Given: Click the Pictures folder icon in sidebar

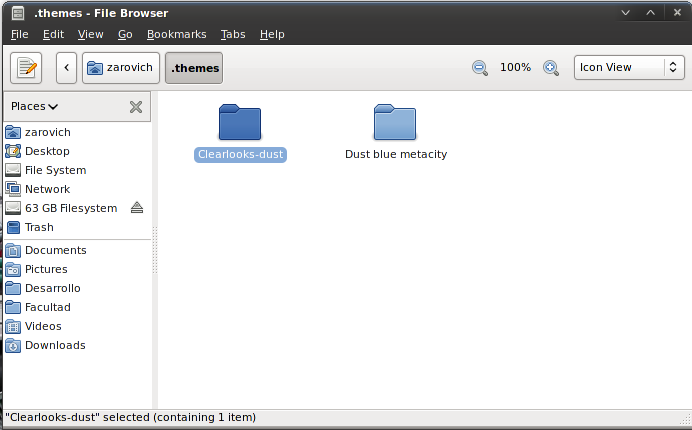Looking at the screenshot, I should 13,269.
